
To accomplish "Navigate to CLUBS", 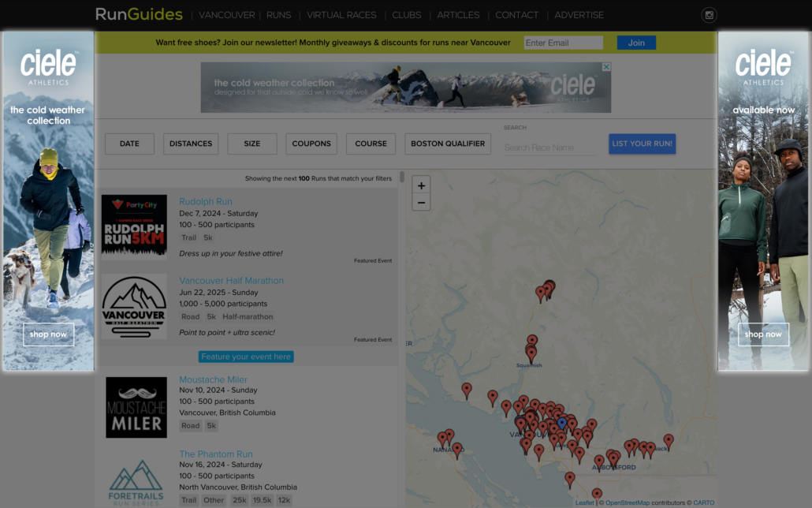I will pyautogui.click(x=407, y=15).
